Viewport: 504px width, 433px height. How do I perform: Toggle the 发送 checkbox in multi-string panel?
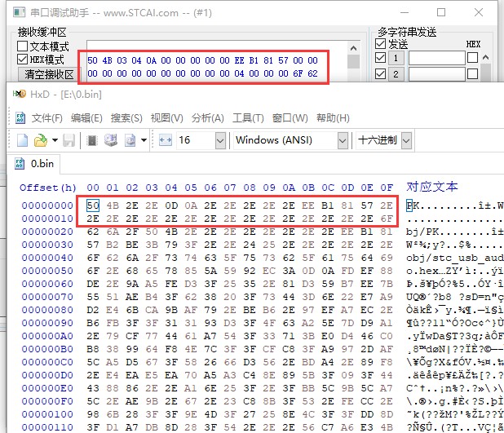[x=381, y=44]
